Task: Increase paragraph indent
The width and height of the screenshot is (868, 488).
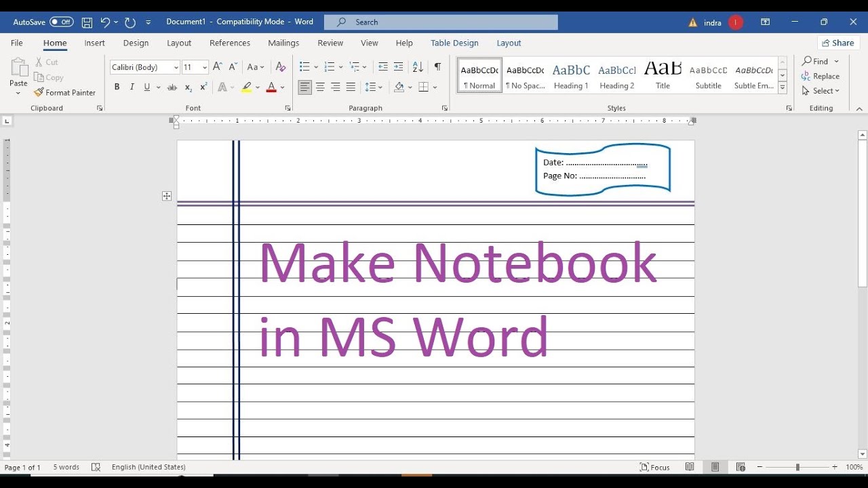Action: point(399,67)
